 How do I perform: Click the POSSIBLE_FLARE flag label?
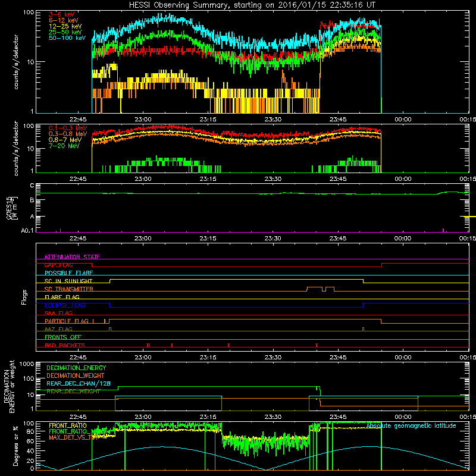tap(68, 273)
